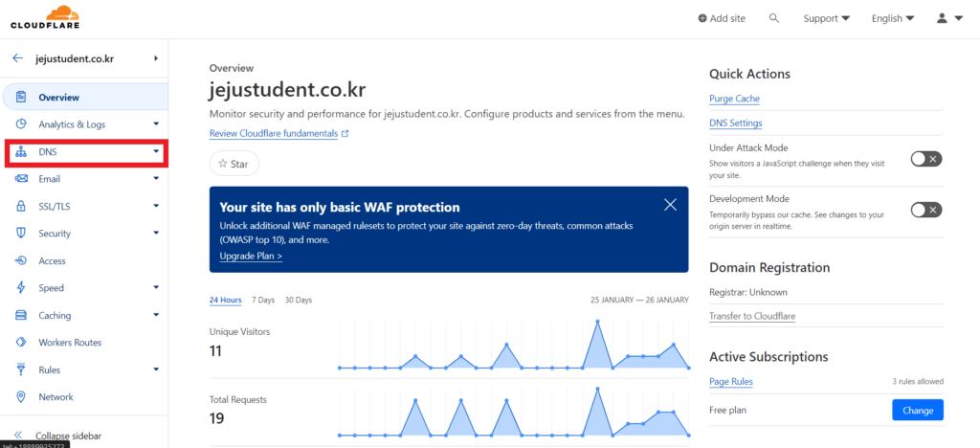Expand the DNS menu arrow
Screen dimensions: 980x448
click(x=156, y=151)
